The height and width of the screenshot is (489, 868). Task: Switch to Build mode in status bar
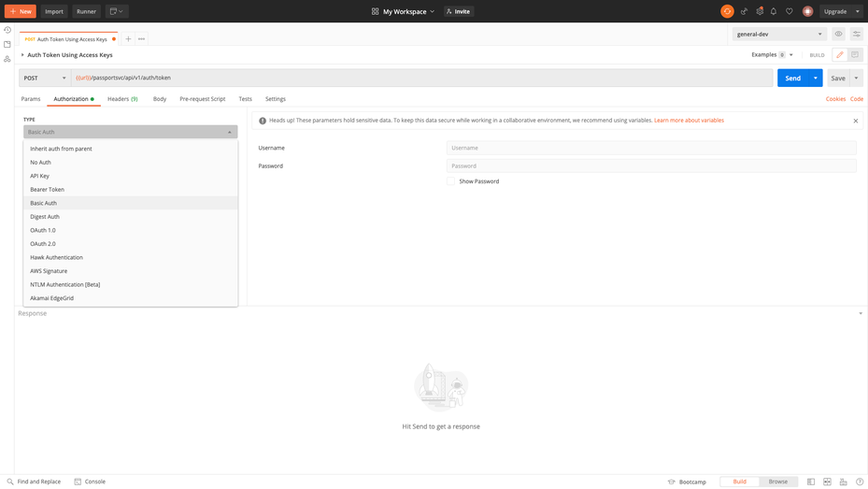click(x=739, y=482)
